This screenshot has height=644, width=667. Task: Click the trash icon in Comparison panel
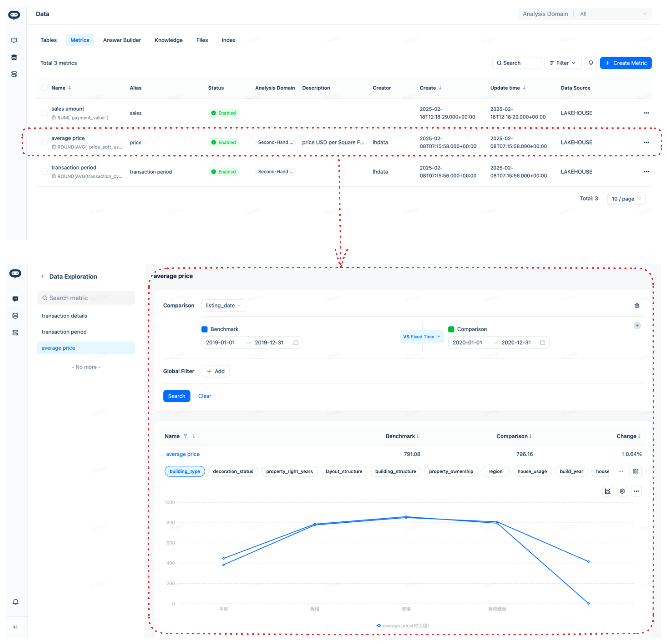(x=636, y=305)
